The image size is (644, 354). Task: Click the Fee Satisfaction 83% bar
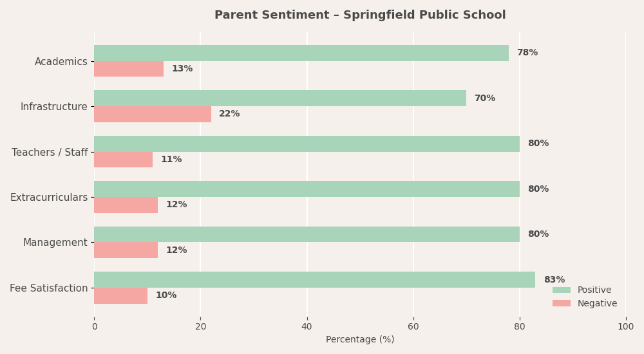[315, 280]
